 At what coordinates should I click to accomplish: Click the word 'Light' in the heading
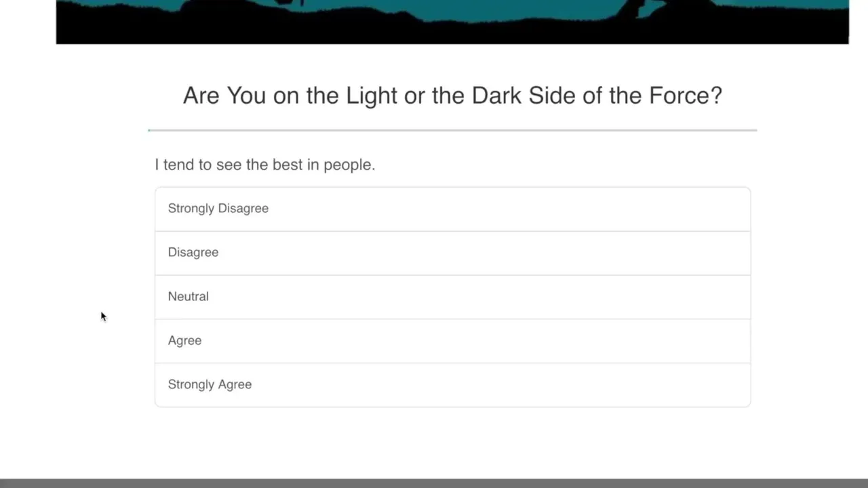point(372,96)
